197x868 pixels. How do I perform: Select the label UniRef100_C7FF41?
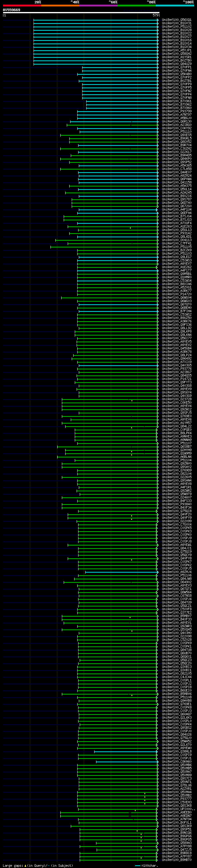coord(177,243)
